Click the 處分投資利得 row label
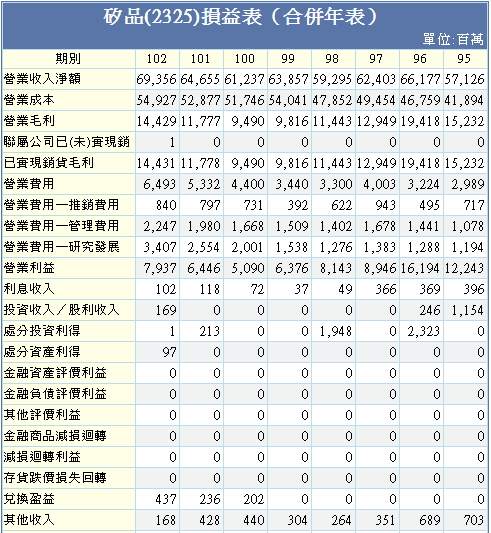The width and height of the screenshot is (491, 533). pyautogui.click(x=42, y=331)
